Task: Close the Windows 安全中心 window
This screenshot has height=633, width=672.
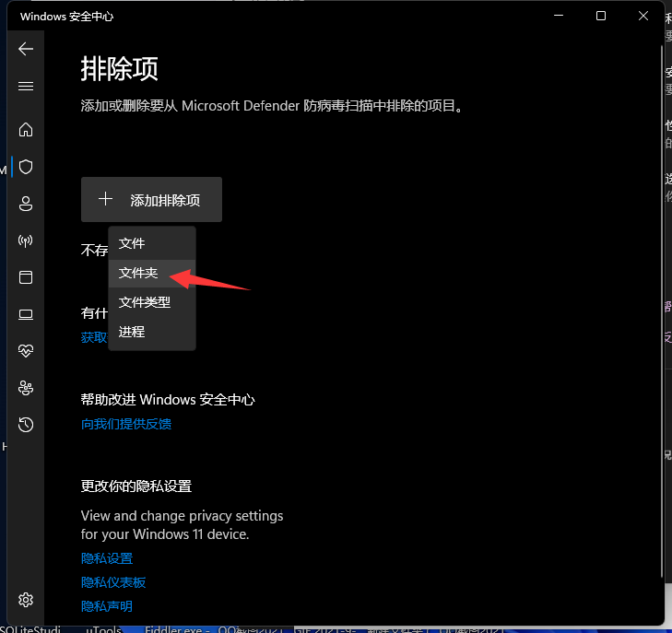Action: 643,16
